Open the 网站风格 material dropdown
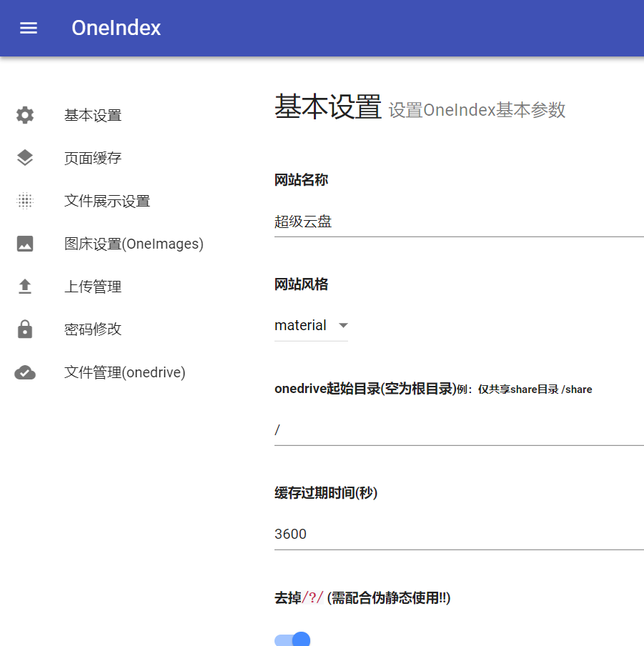 click(311, 325)
